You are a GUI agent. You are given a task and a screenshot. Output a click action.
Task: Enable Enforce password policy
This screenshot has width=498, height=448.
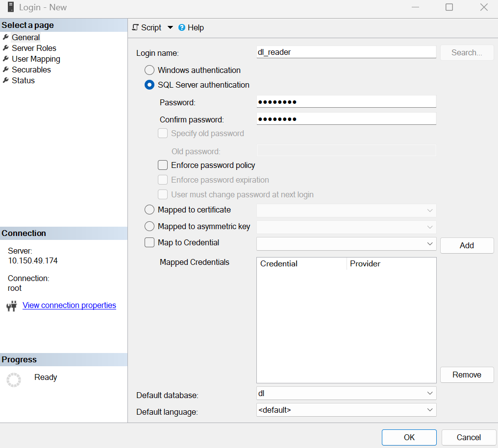click(162, 165)
